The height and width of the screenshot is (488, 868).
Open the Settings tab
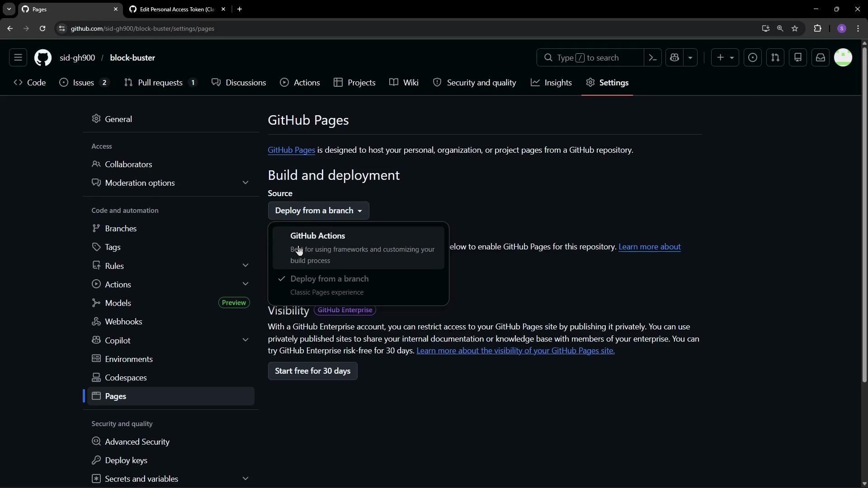[607, 83]
